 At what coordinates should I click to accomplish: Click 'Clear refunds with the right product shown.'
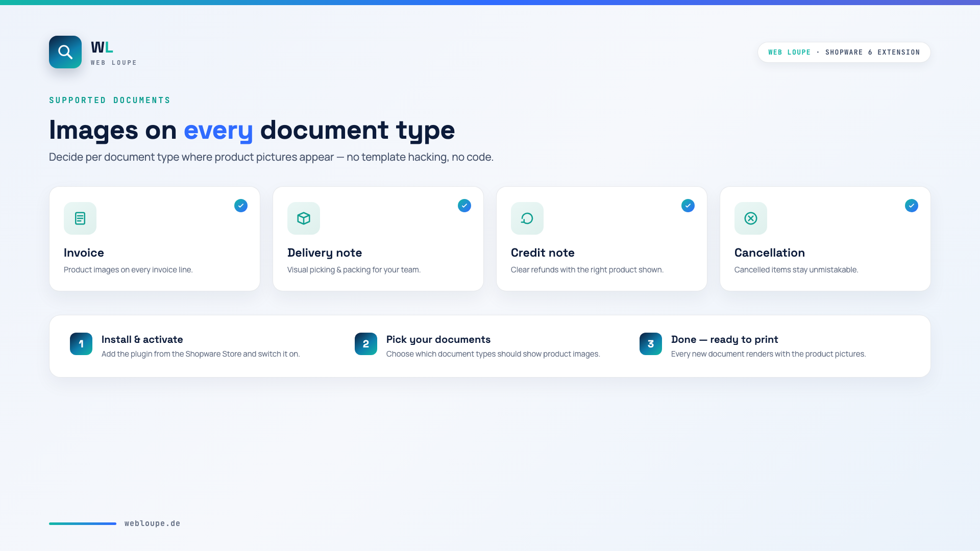[x=587, y=269]
